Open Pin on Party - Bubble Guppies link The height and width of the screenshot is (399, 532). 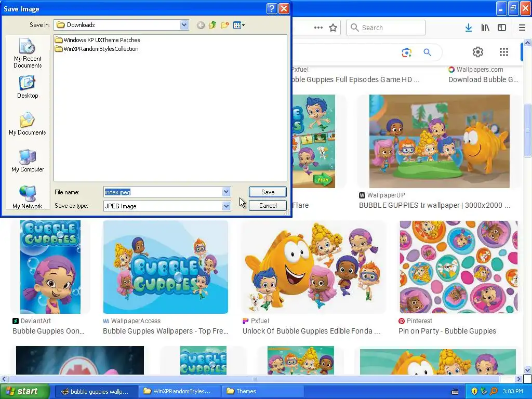pos(447,331)
